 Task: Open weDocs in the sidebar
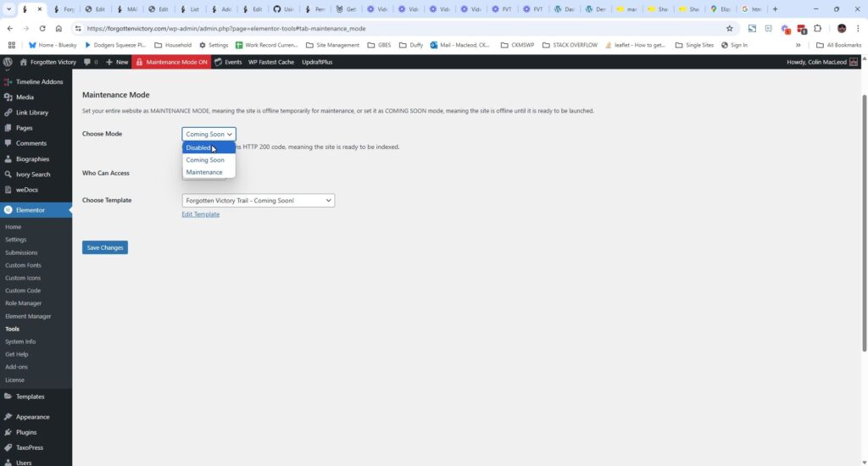click(36, 190)
